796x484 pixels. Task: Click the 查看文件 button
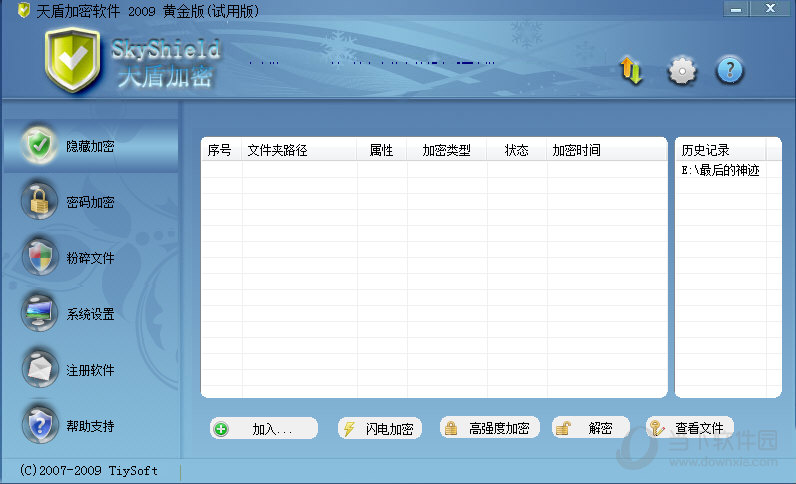[x=690, y=429]
